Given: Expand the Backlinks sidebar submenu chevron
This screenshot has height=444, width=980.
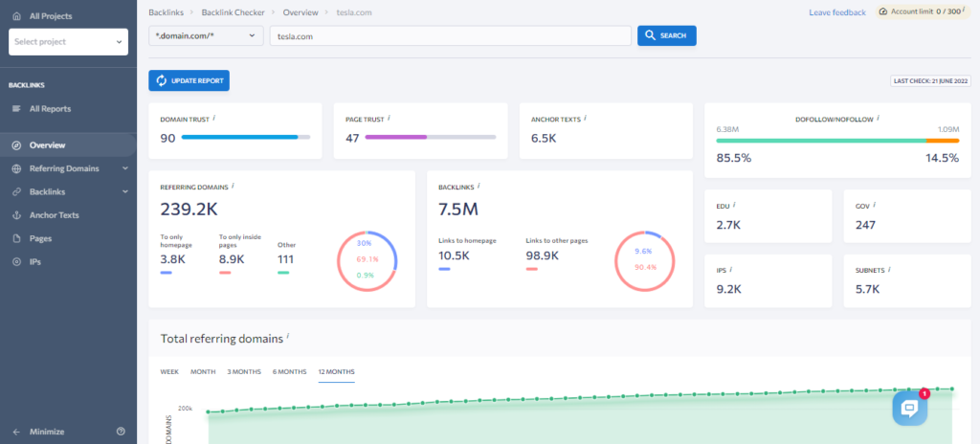Looking at the screenshot, I should click(x=125, y=192).
